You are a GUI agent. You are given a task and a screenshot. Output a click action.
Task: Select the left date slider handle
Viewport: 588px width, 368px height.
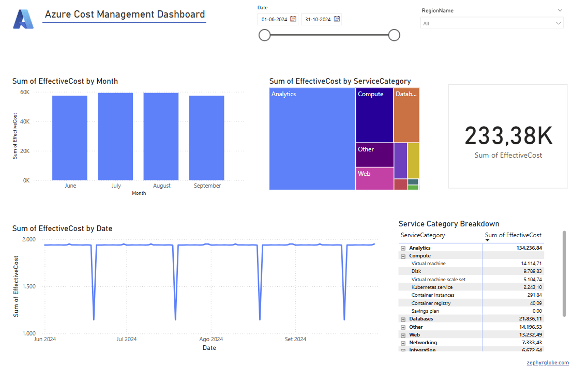pos(265,35)
